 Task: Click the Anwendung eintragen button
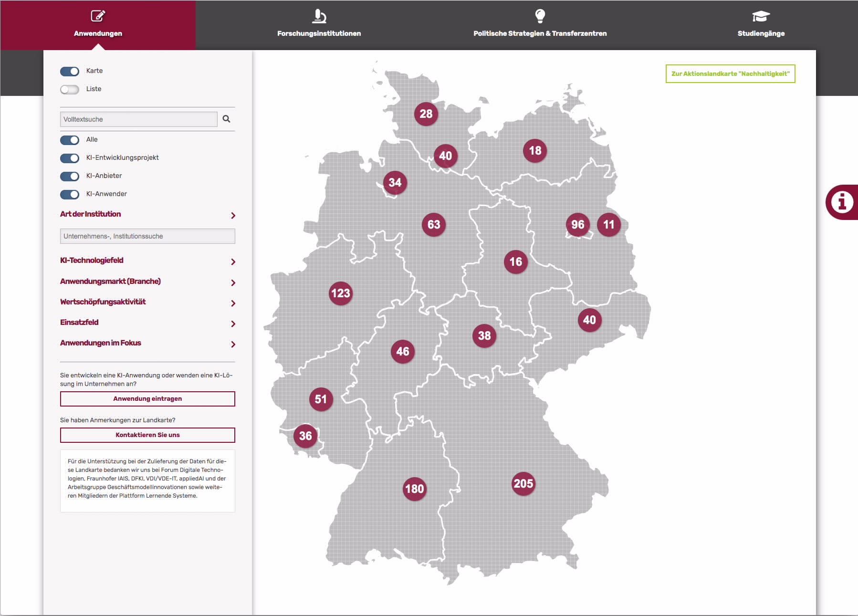coord(147,399)
